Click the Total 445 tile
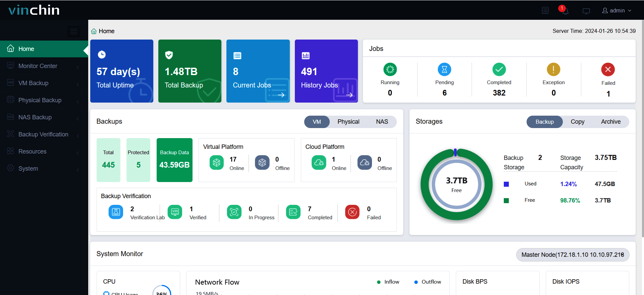The image size is (644, 295). click(108, 160)
